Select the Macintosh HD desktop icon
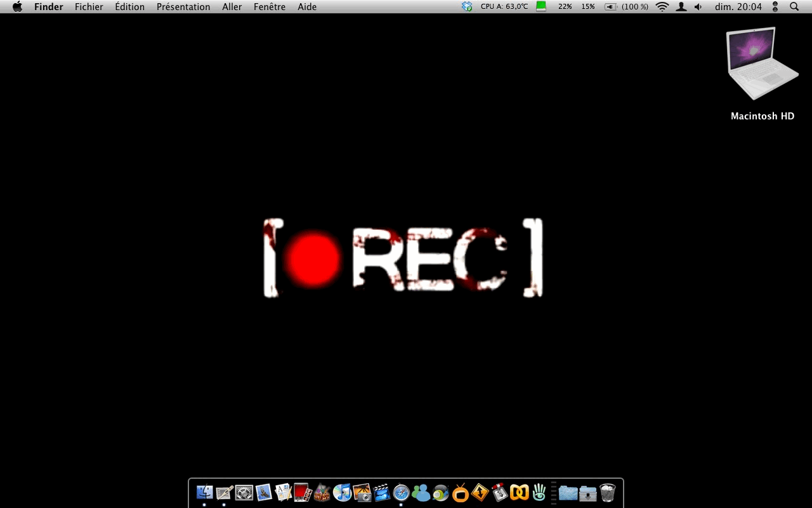This screenshot has width=812, height=508. pyautogui.click(x=762, y=63)
